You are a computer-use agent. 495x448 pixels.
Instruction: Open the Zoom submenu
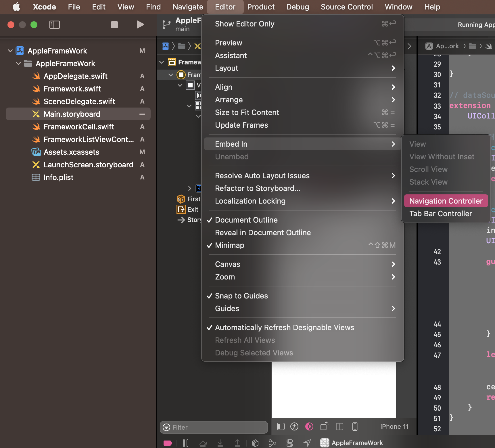[x=303, y=277]
